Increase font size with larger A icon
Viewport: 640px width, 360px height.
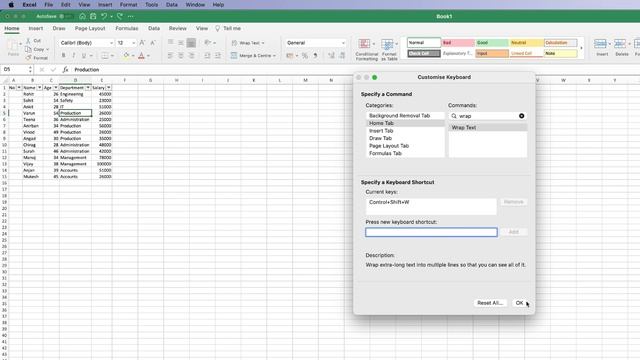pyautogui.click(x=142, y=43)
